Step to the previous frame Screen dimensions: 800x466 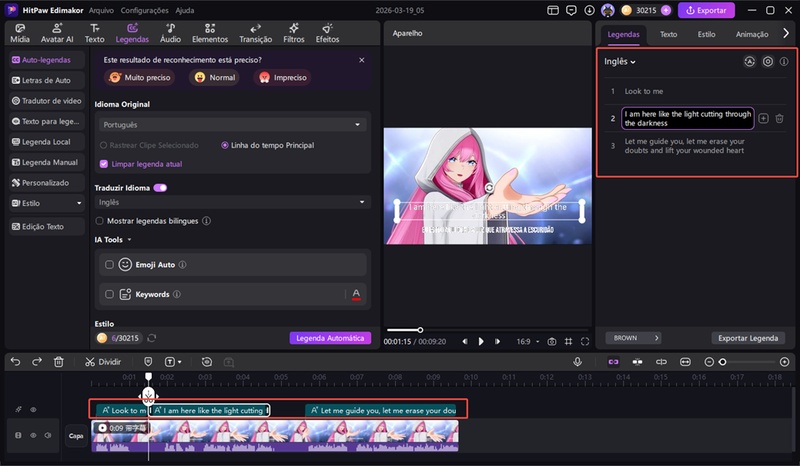(465, 341)
